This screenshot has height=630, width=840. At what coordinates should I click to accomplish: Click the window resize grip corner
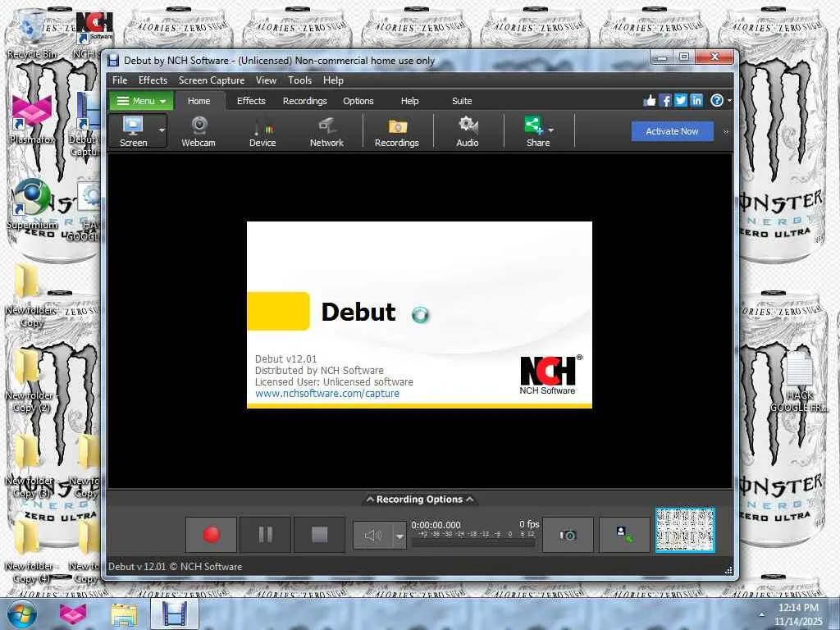(x=728, y=570)
